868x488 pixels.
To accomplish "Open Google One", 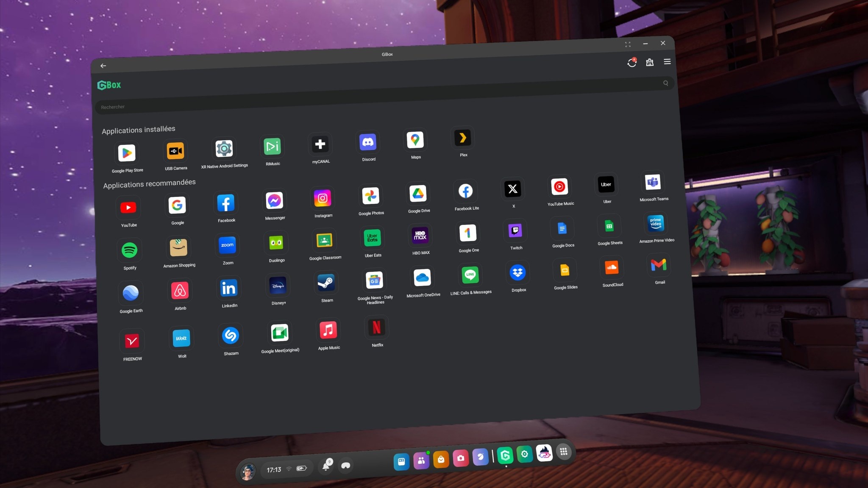I will 468,233.
